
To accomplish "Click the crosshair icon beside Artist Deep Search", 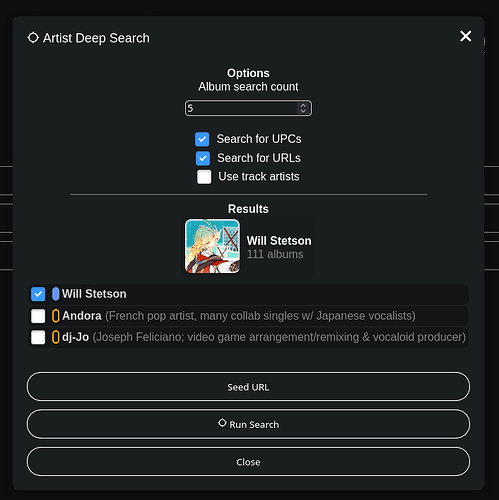I will click(x=33, y=38).
